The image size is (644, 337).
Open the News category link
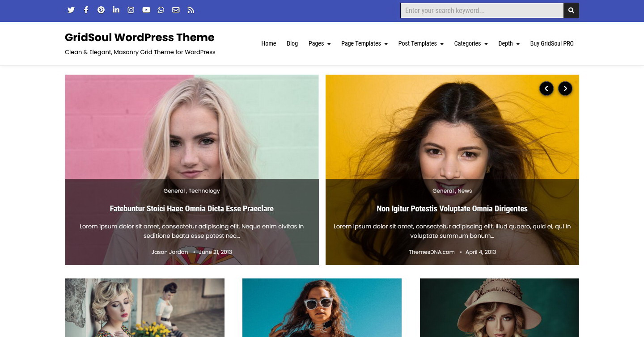pos(465,191)
